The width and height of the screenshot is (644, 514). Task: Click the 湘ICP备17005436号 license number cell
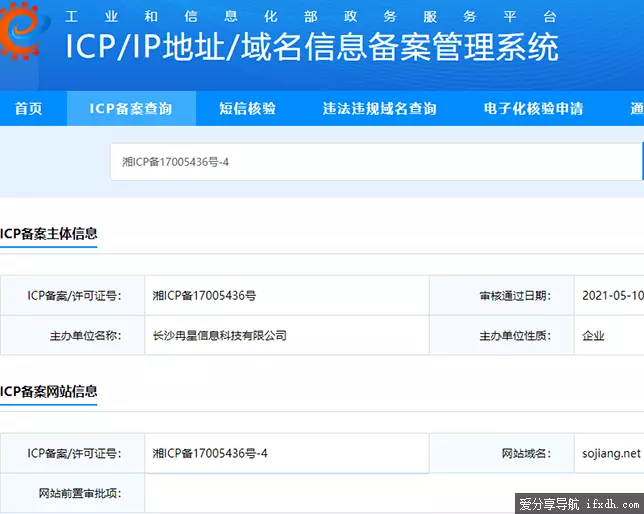tap(204, 296)
